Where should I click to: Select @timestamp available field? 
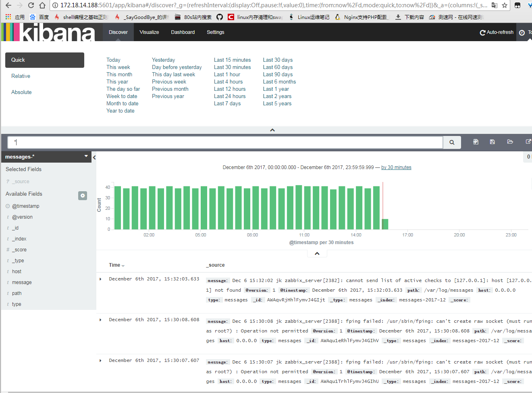pos(26,206)
